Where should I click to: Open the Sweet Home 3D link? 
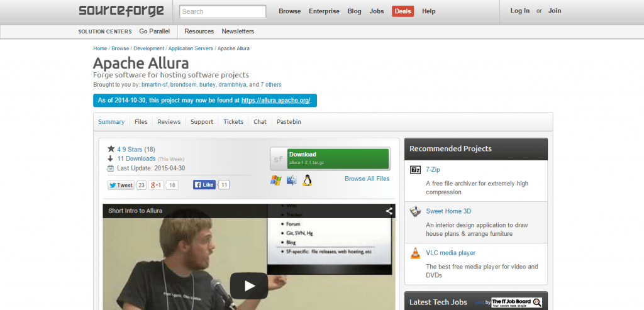coord(448,211)
